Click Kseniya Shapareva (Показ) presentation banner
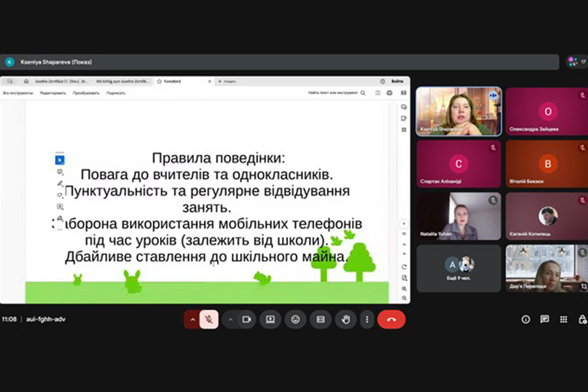Viewport: 588px width, 392px height. (x=280, y=62)
